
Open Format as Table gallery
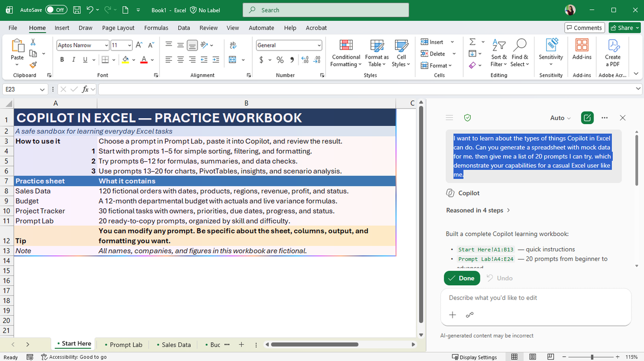(377, 53)
